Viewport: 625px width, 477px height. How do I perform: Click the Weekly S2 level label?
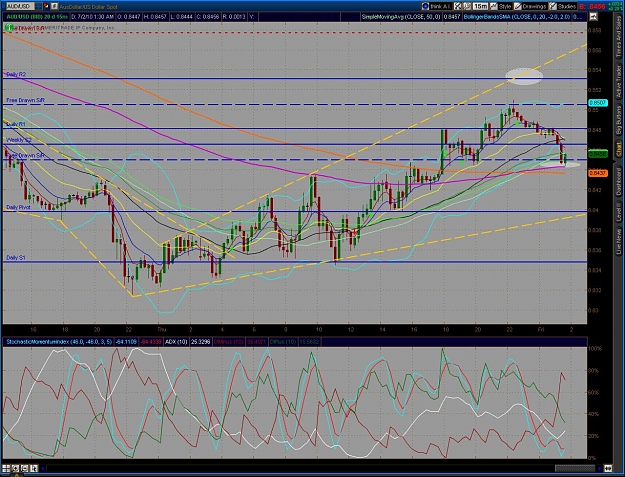19,140
